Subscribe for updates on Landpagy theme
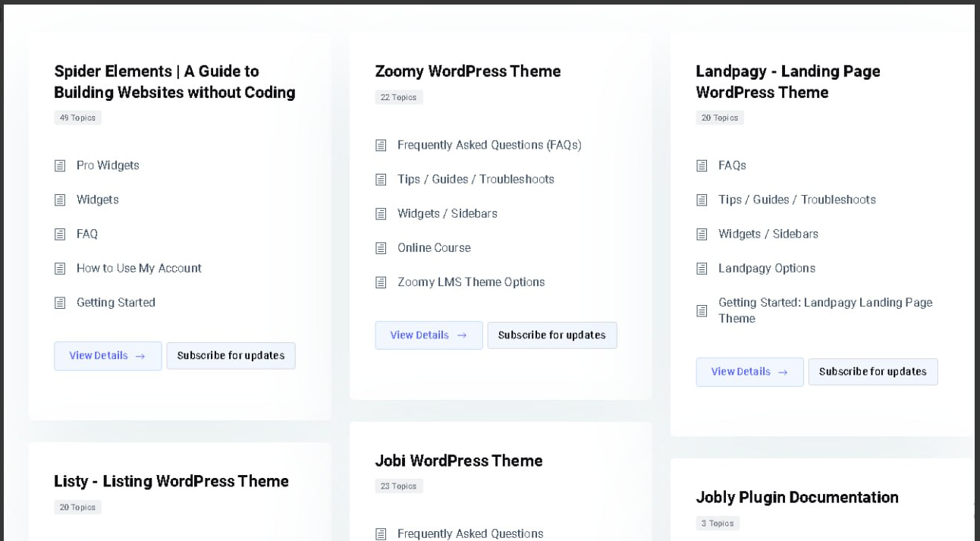Image resolution: width=980 pixels, height=541 pixels. pos(873,372)
